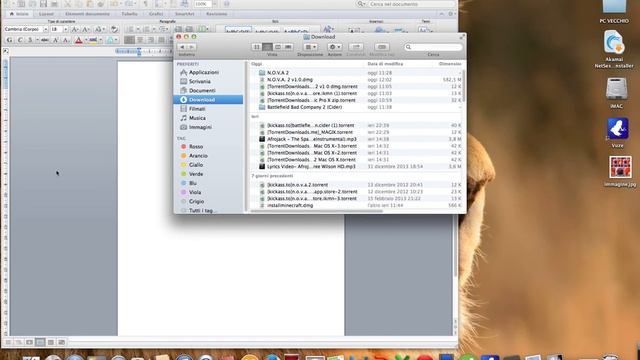Switch to the Tabelle ribbon tab
The width and height of the screenshot is (640, 360).
129,14
